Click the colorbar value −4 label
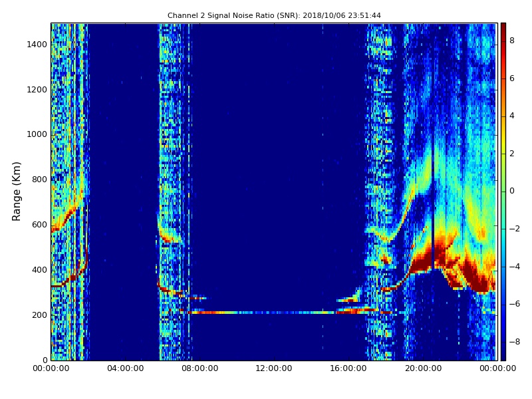Viewport: 532px width, 399px height. pyautogui.click(x=515, y=267)
